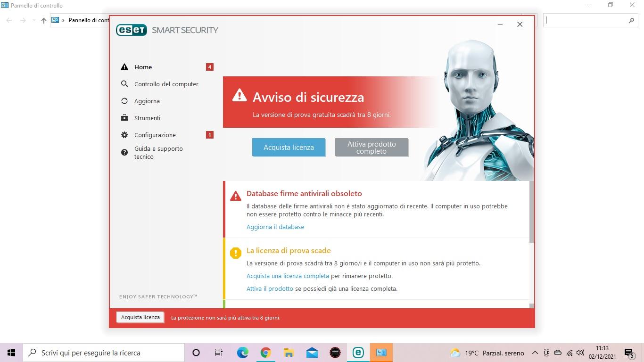Click the breadcrumb chevron before Pannello di controllo
Image resolution: width=644 pixels, height=362 pixels.
[x=64, y=20]
